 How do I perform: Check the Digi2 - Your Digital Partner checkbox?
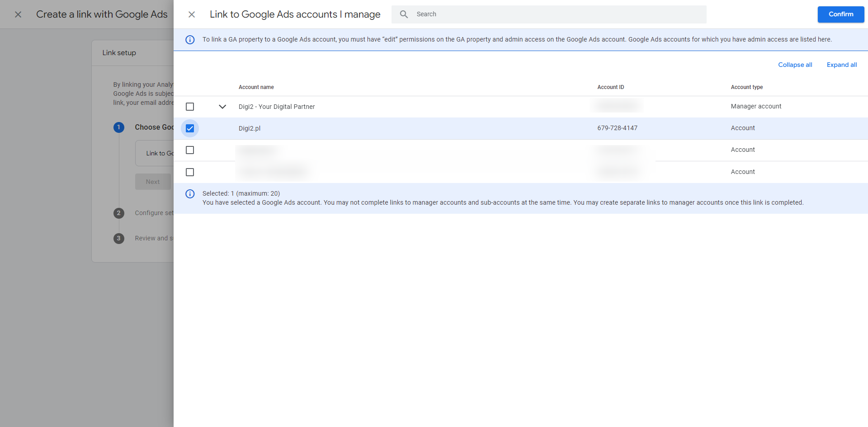190,107
